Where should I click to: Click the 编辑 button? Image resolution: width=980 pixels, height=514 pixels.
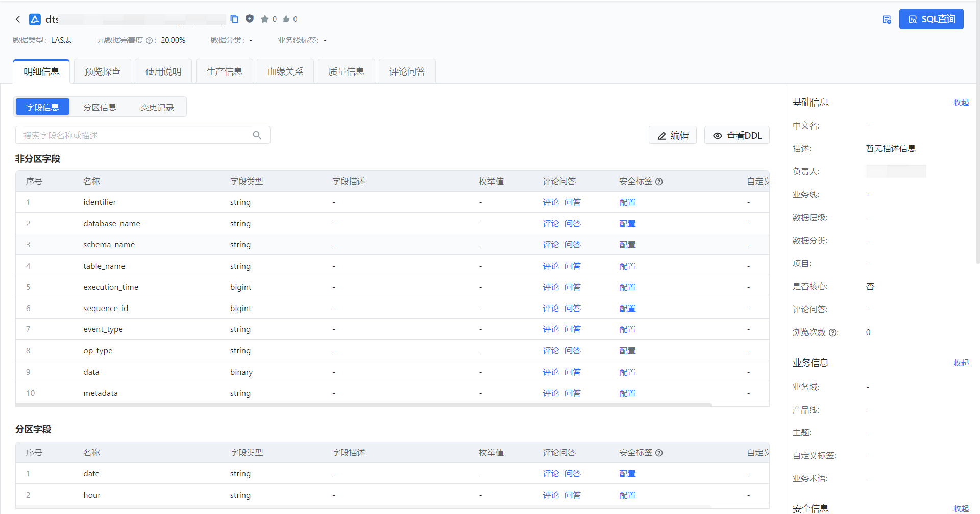click(673, 135)
